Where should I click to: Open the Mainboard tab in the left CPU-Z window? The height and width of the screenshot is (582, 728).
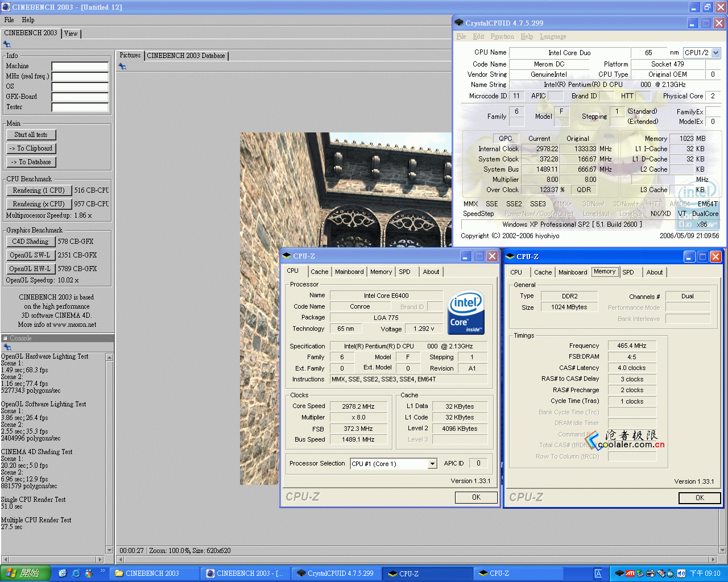coord(349,272)
